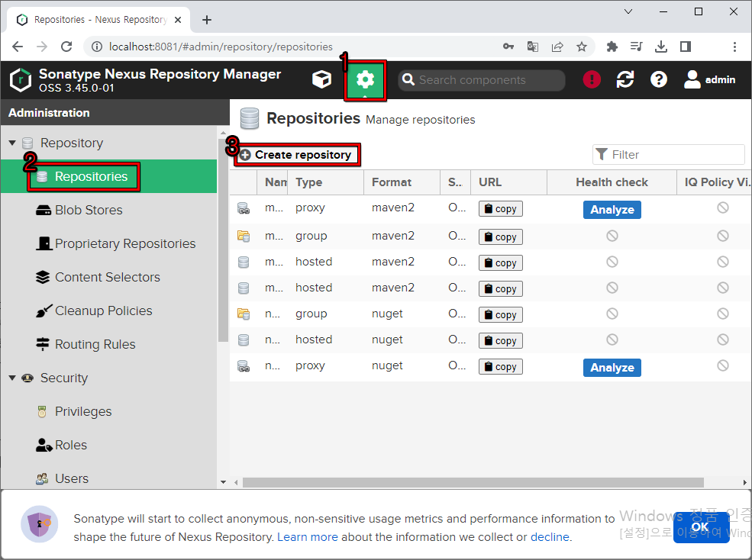
Task: Click the Nexus logo in header
Action: click(x=21, y=80)
